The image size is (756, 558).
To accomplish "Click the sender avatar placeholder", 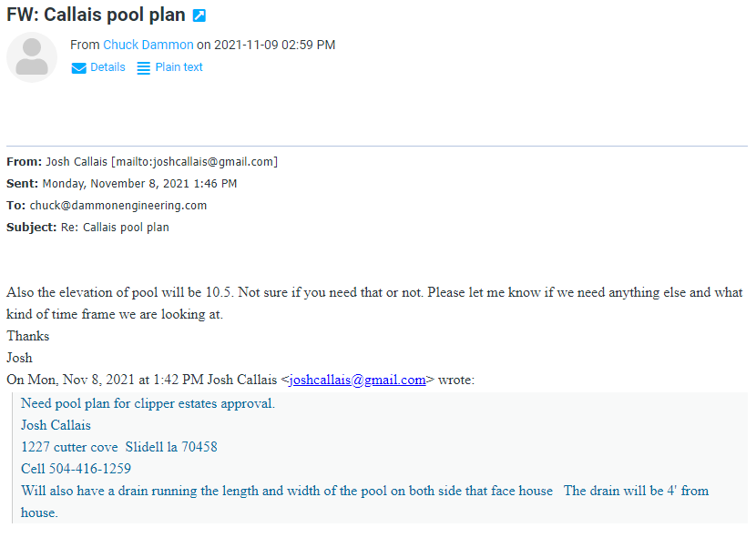I will click(x=32, y=56).
